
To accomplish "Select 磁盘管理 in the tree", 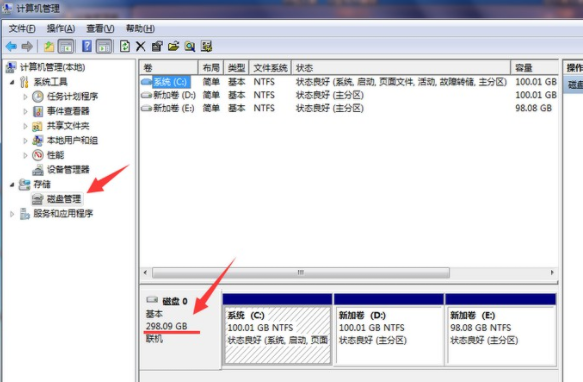I will [x=64, y=199].
